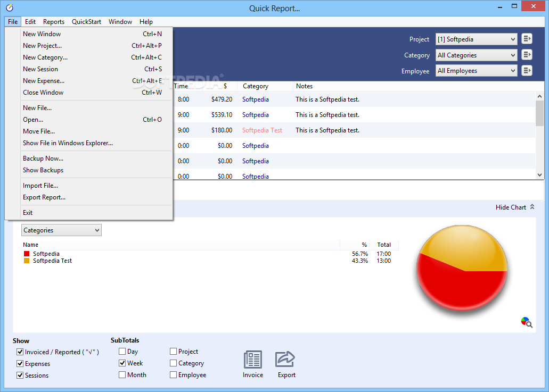Enable the Project subtotal checkbox
Image resolution: width=549 pixels, height=392 pixels.
point(173,352)
